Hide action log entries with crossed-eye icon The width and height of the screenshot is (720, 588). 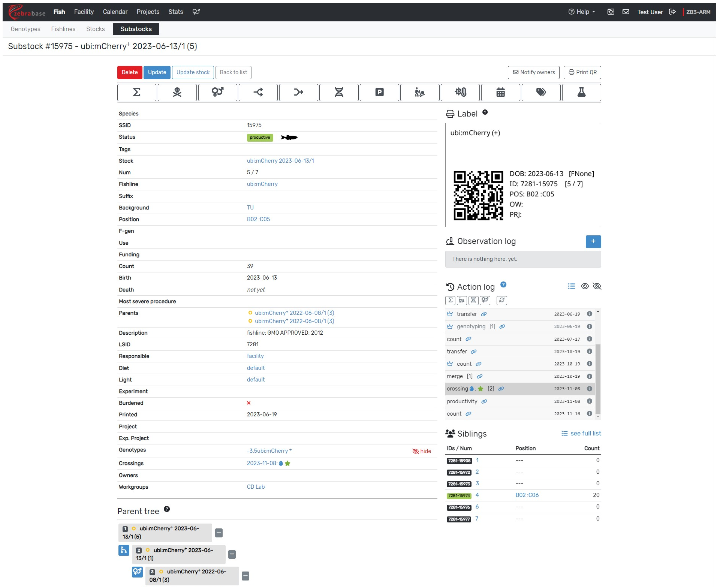(x=597, y=286)
